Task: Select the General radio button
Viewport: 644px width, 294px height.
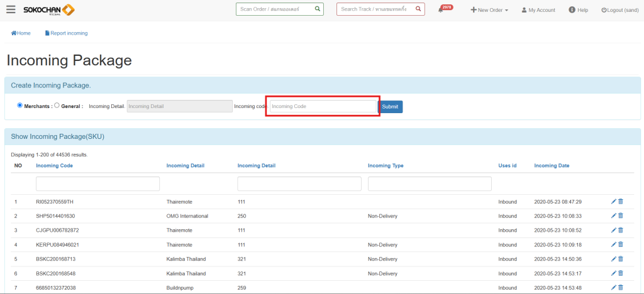Action: coord(57,106)
